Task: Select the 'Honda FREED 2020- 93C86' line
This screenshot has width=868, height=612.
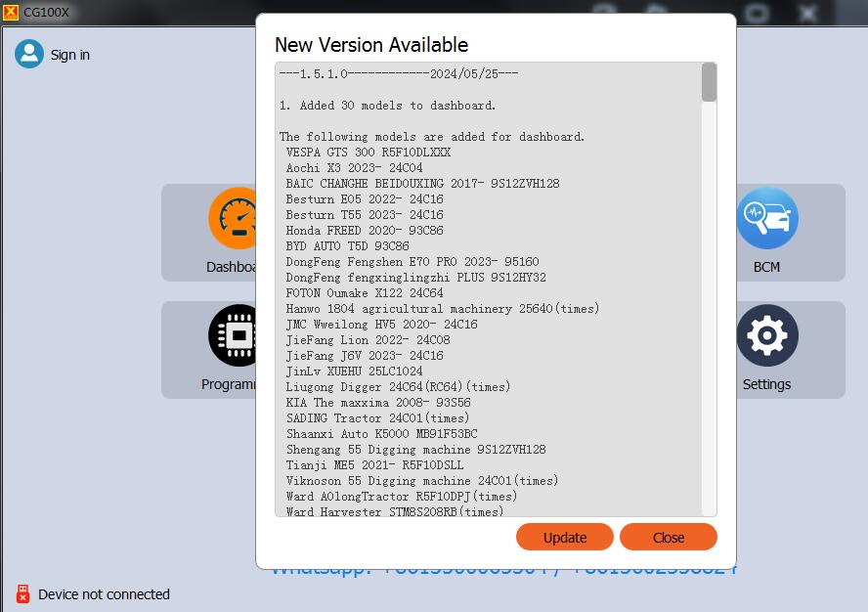Action: coord(365,230)
